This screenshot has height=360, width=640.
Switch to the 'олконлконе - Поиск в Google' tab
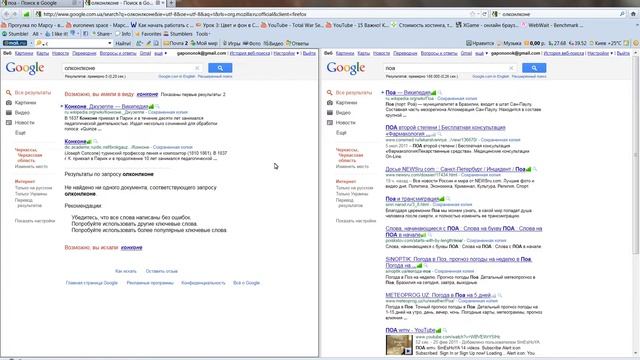coord(123,3)
